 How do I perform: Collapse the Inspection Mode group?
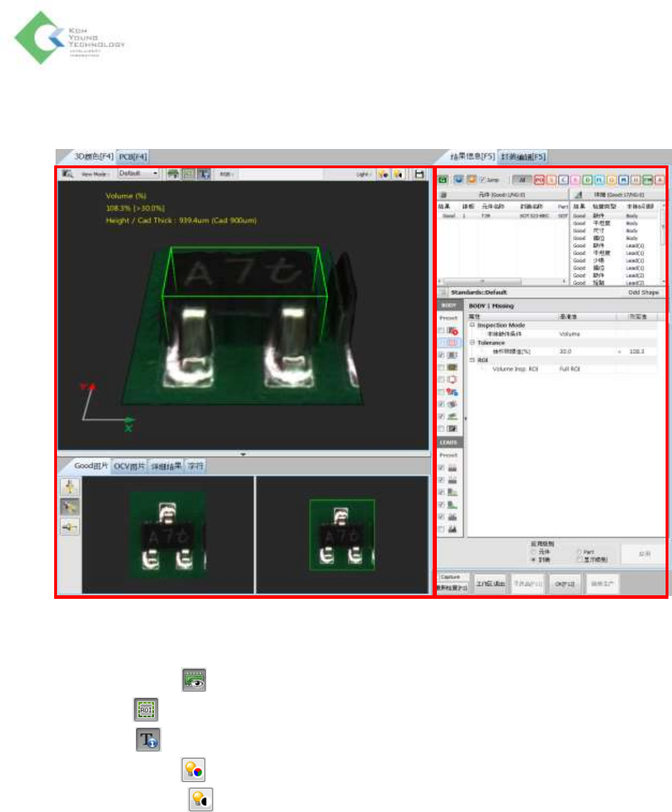pyautogui.click(x=472, y=325)
